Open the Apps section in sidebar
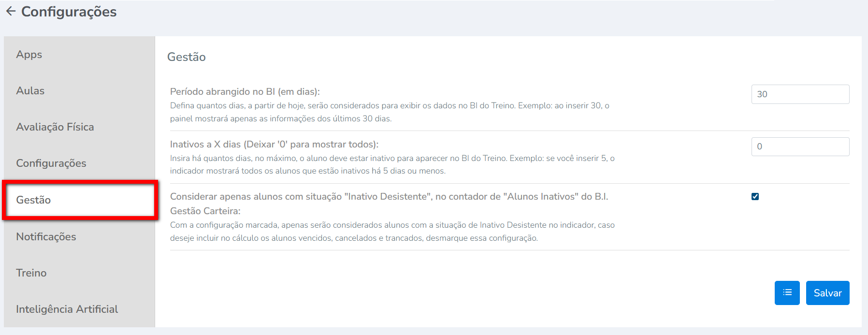The width and height of the screenshot is (868, 335). (x=29, y=55)
